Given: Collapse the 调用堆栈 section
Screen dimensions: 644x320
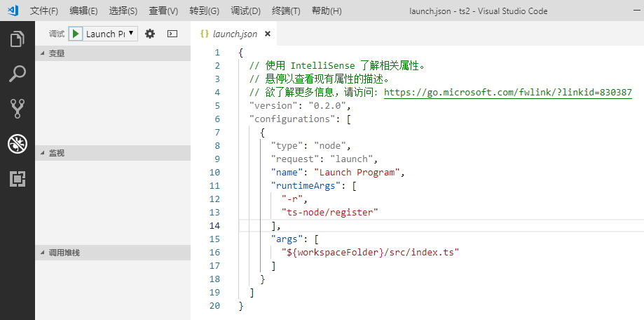Looking at the screenshot, I should [113, 253].
